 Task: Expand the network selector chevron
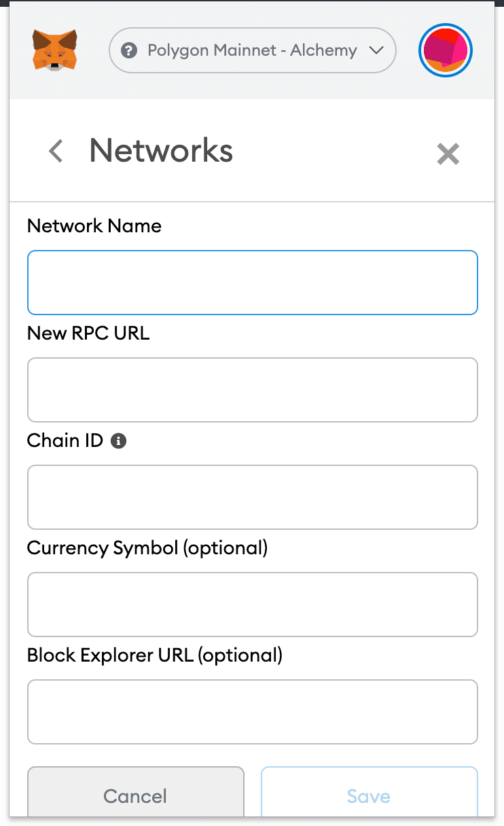pos(376,50)
